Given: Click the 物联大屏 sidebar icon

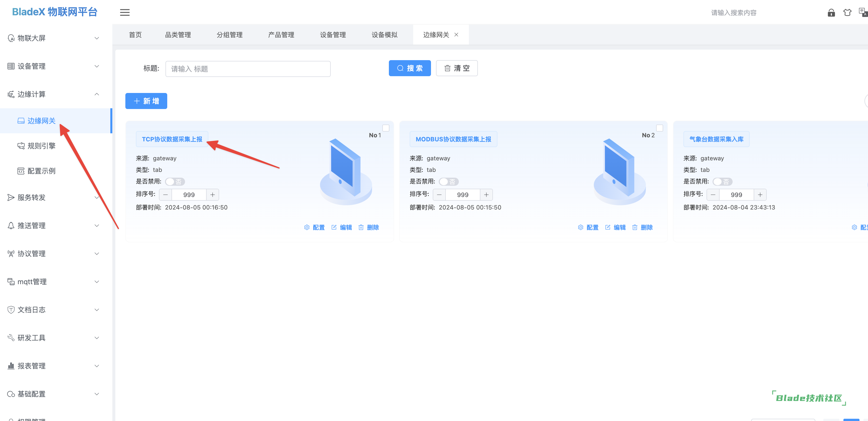Looking at the screenshot, I should pyautogui.click(x=11, y=38).
